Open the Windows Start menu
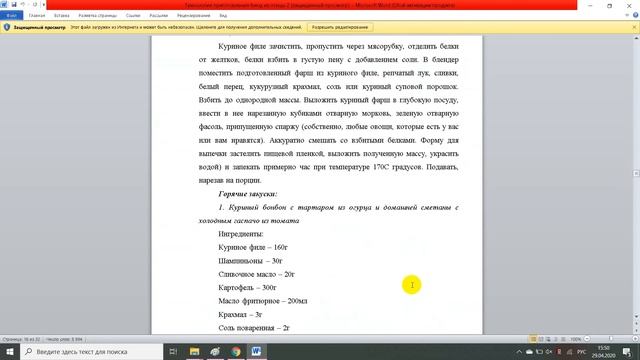Viewport: 640px width, 360px height. tap(10, 351)
